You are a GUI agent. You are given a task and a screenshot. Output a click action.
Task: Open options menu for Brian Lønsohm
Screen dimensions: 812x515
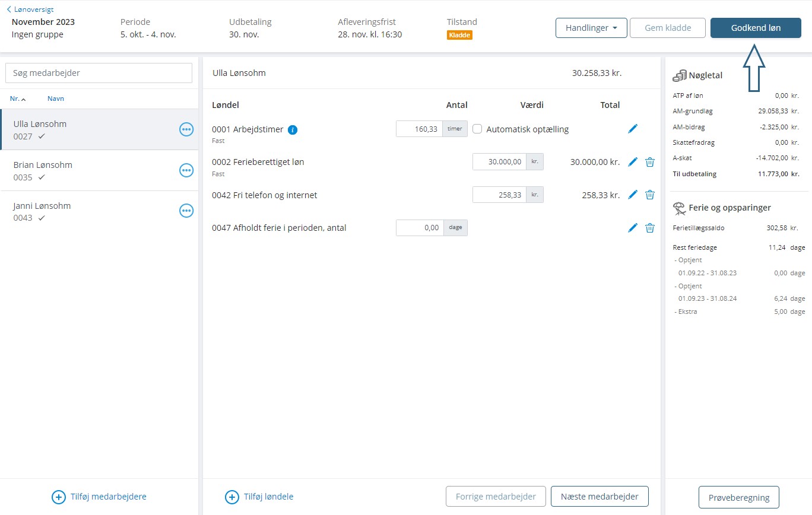coord(186,170)
